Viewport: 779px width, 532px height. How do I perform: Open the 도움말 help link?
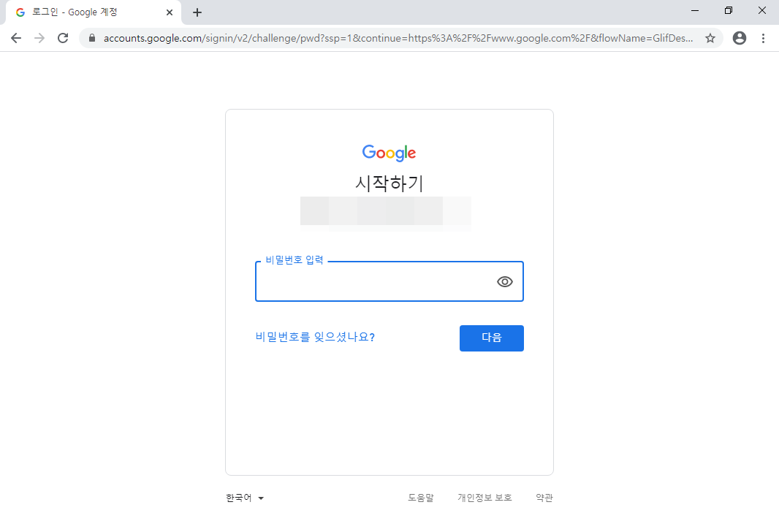[421, 498]
